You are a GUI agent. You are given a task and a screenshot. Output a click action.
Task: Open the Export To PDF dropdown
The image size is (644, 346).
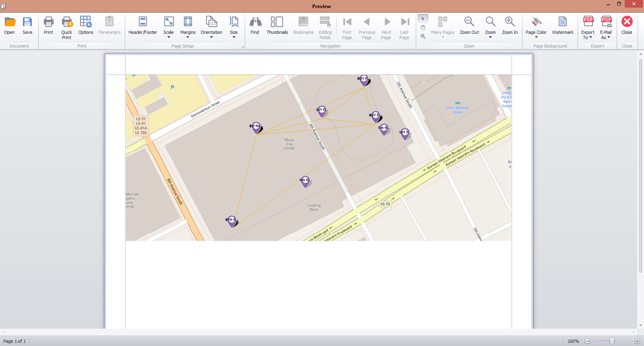pos(588,27)
